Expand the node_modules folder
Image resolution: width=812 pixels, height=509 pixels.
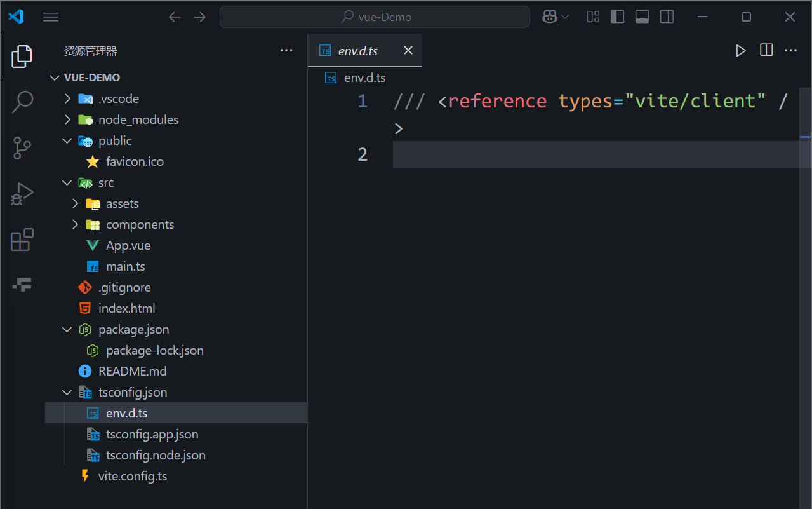click(68, 119)
